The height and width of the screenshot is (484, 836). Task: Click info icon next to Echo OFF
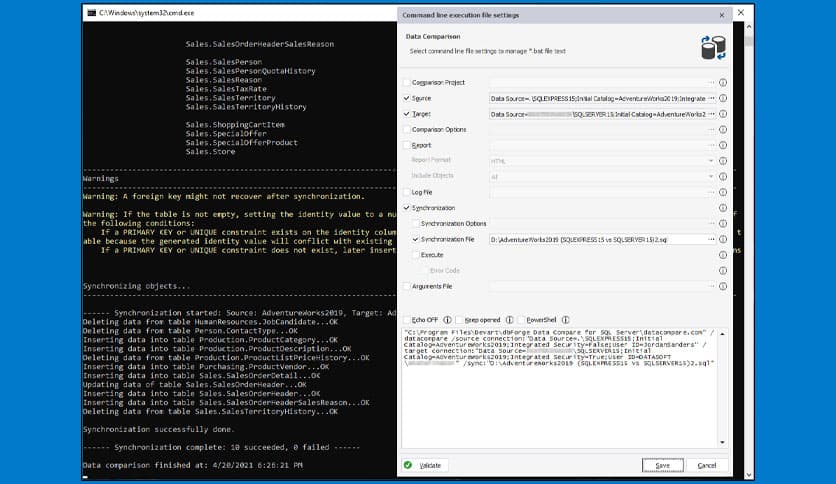click(x=447, y=320)
